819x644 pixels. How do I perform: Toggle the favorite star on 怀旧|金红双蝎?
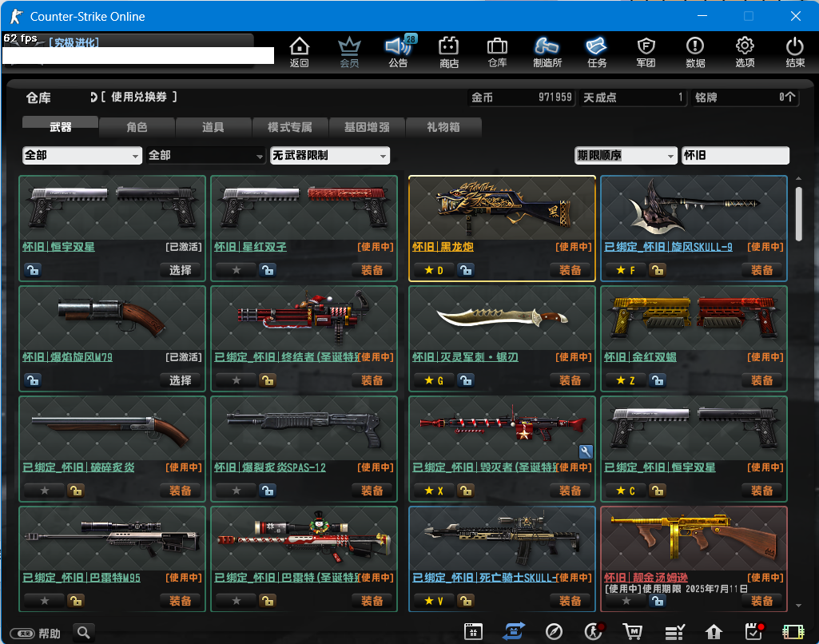tap(625, 380)
